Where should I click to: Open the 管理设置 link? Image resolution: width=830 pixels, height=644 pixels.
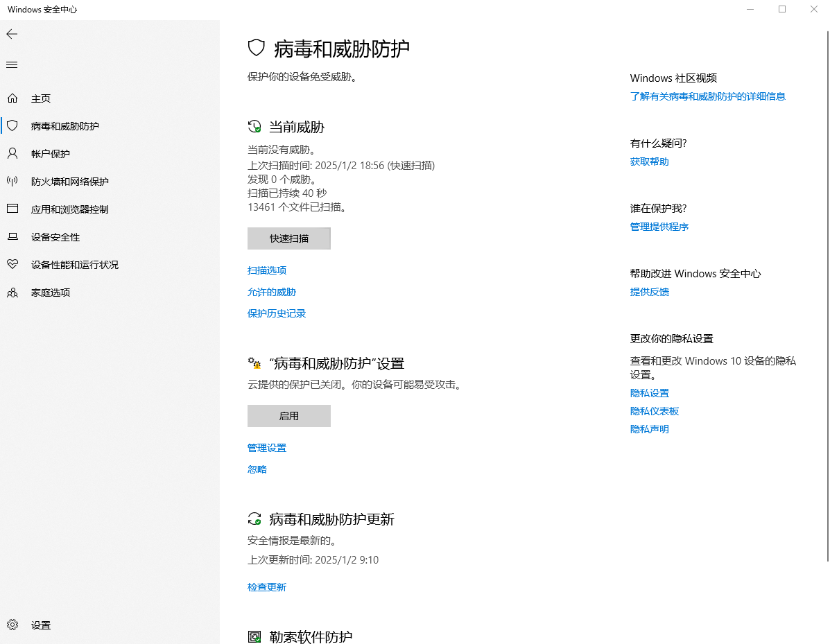[267, 448]
